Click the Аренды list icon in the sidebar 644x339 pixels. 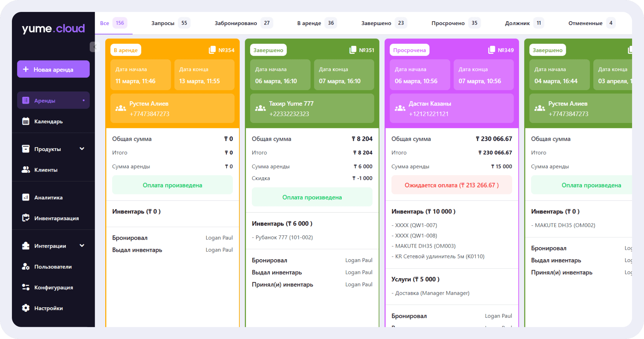pos(26,101)
